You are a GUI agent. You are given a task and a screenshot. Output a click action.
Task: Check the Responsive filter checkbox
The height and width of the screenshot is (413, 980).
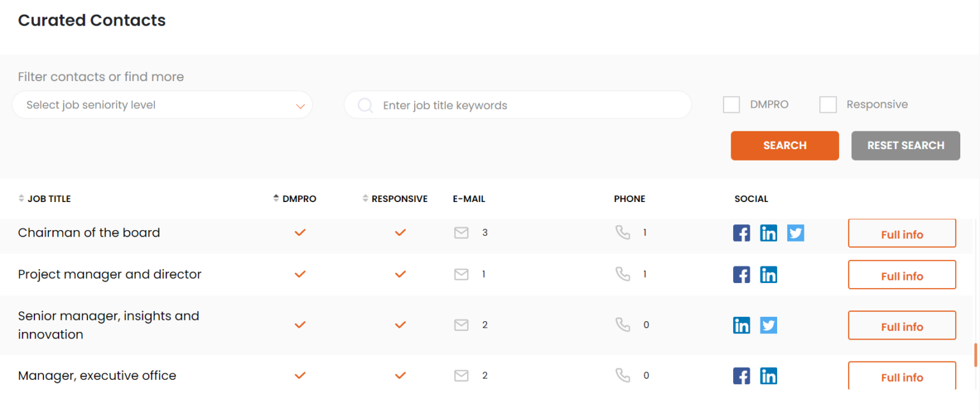pos(828,105)
